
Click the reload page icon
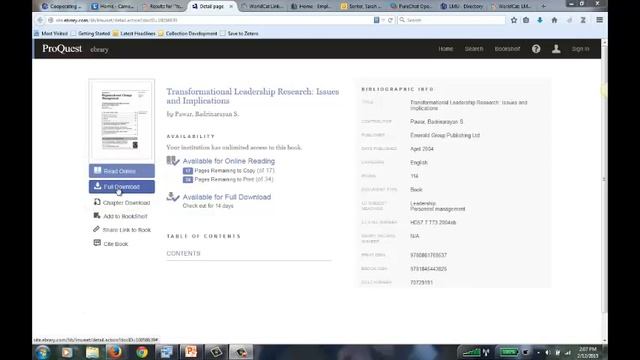(390, 20)
